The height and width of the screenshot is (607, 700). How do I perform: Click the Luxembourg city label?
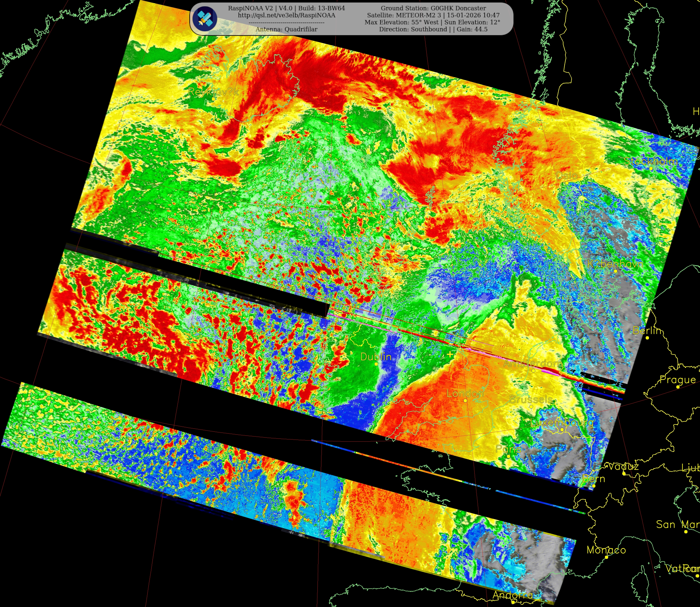tap(562, 422)
